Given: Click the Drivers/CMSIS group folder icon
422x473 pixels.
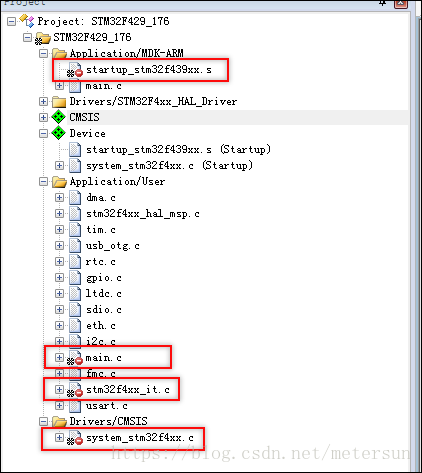Looking at the screenshot, I should (x=60, y=422).
